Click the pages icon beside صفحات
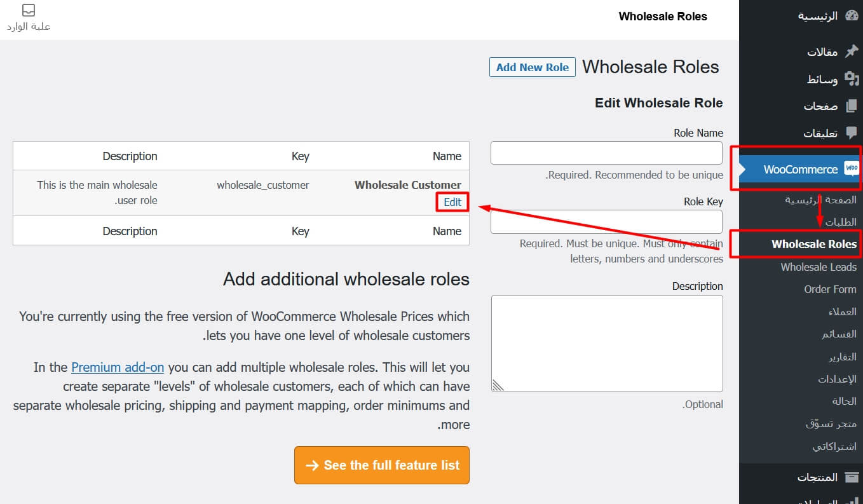This screenshot has height=504, width=863. [852, 106]
